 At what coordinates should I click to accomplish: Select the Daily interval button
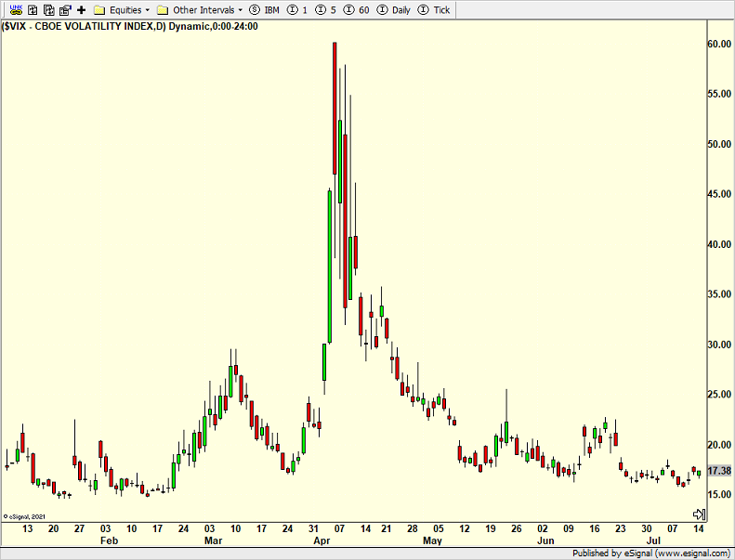[x=394, y=10]
